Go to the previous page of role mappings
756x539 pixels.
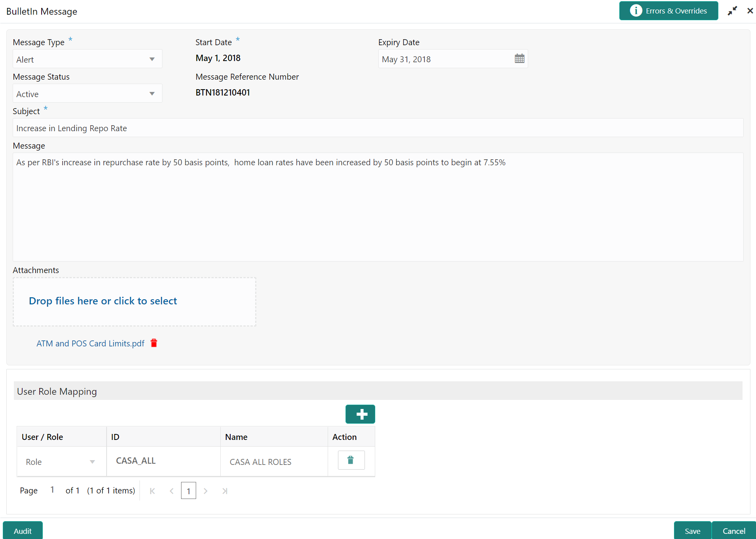[x=172, y=491]
